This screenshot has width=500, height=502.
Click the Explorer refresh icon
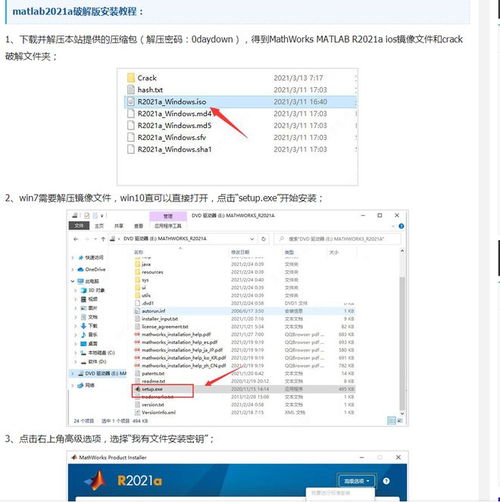click(x=263, y=239)
